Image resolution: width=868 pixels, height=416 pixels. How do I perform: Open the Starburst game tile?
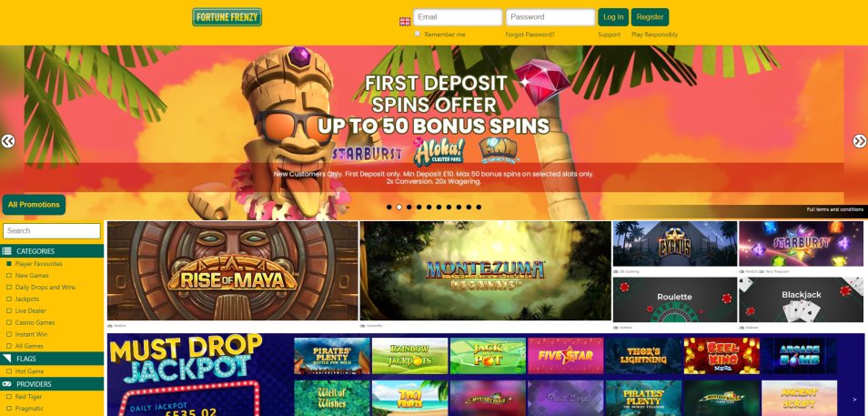[801, 244]
